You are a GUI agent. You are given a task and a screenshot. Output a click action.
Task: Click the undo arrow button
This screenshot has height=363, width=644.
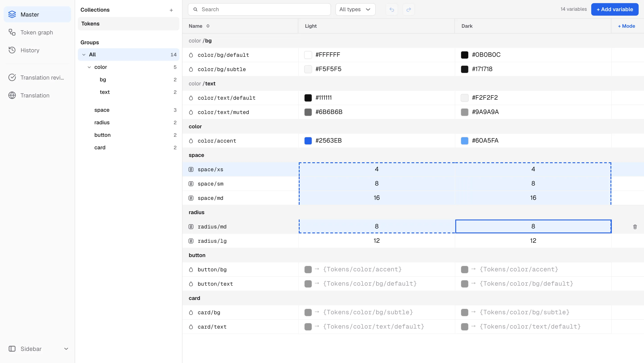392,9
